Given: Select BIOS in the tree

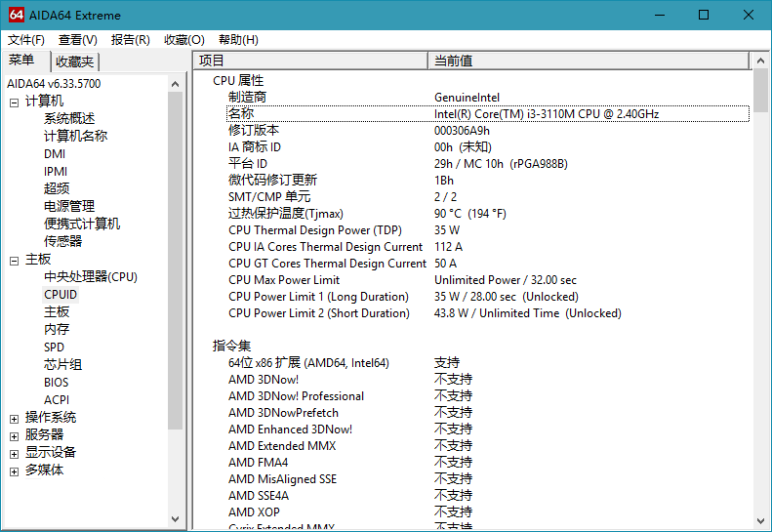Looking at the screenshot, I should point(57,383).
